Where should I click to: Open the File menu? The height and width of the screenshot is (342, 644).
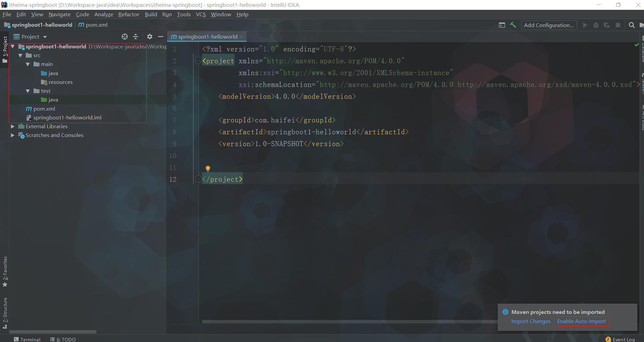pos(7,14)
